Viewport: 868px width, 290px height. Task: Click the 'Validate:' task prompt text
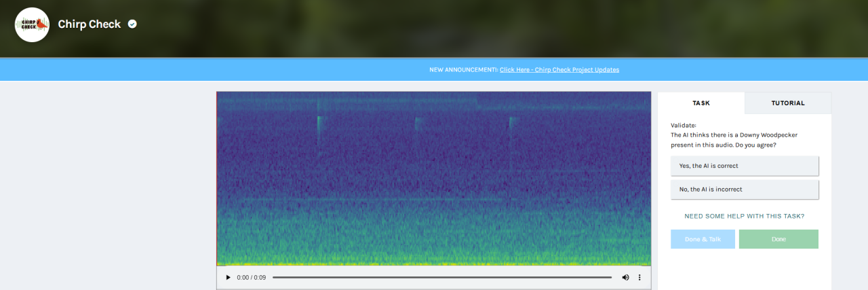[x=683, y=126]
